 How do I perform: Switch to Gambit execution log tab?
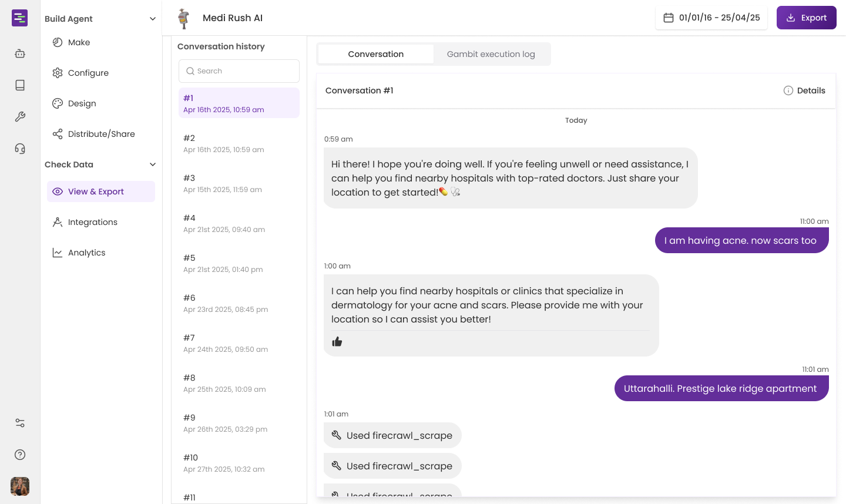click(x=491, y=54)
